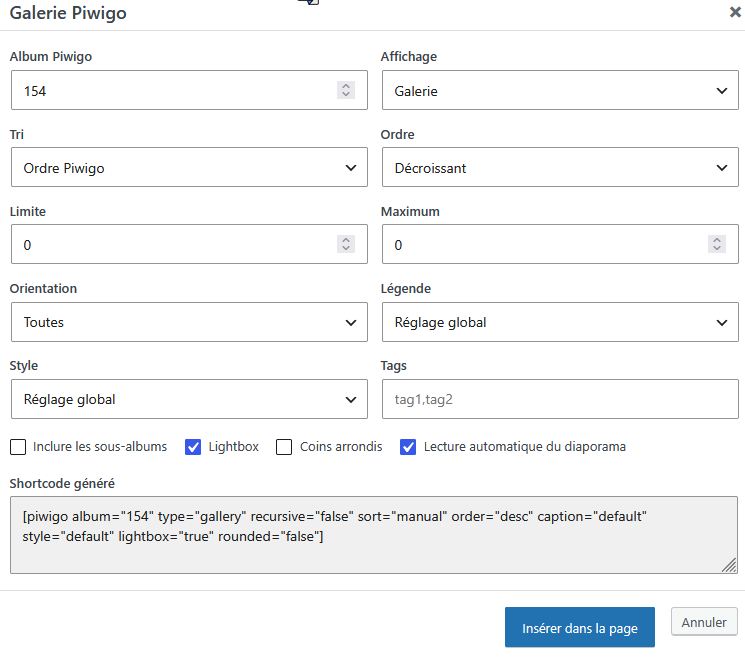Click the Shortcode généré text area
This screenshot has width=745, height=660.
[x=374, y=535]
